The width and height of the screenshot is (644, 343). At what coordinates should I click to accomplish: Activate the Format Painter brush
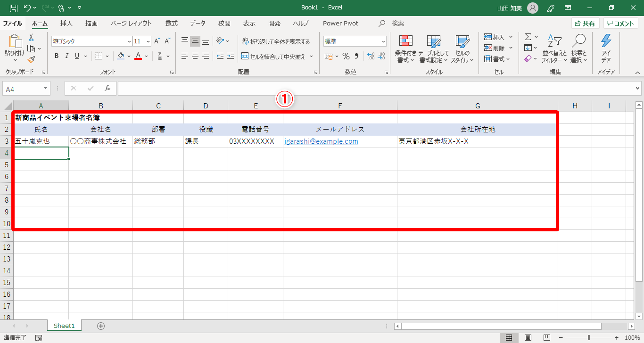(31, 59)
